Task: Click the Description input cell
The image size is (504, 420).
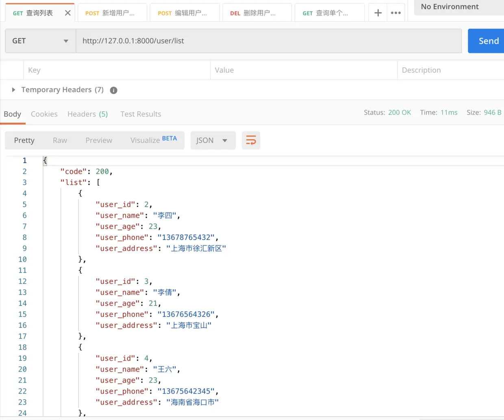Action: (450, 70)
